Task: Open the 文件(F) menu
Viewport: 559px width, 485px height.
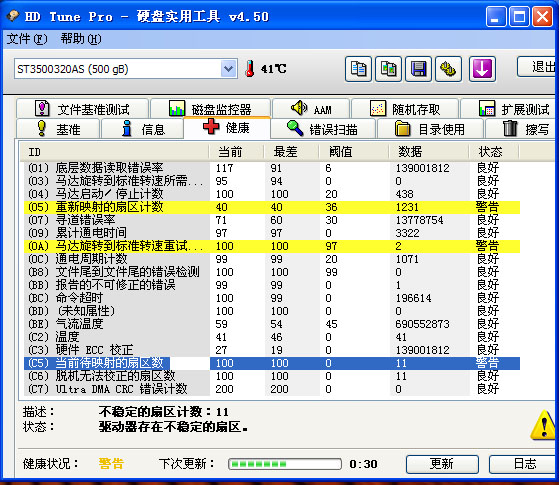Action: click(x=27, y=39)
